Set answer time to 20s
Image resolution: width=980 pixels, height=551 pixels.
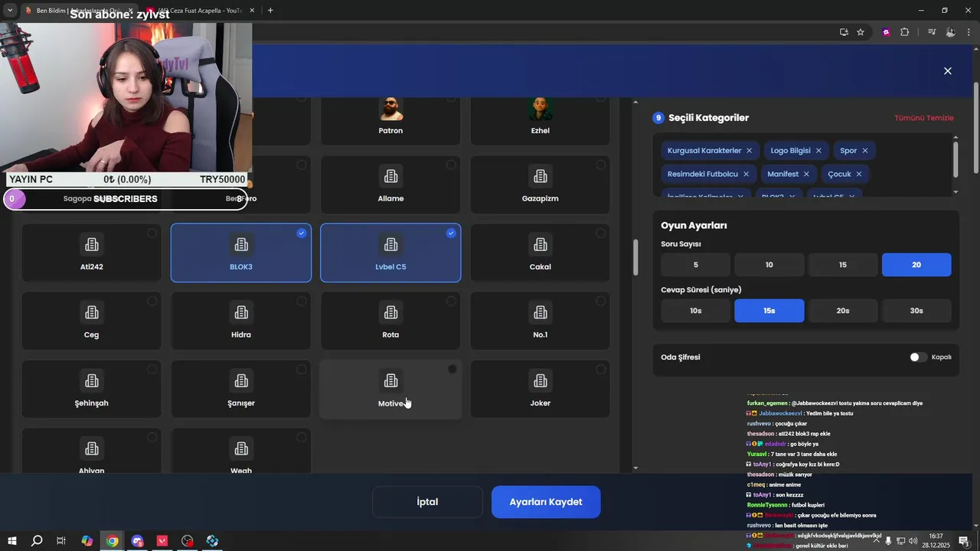click(843, 311)
